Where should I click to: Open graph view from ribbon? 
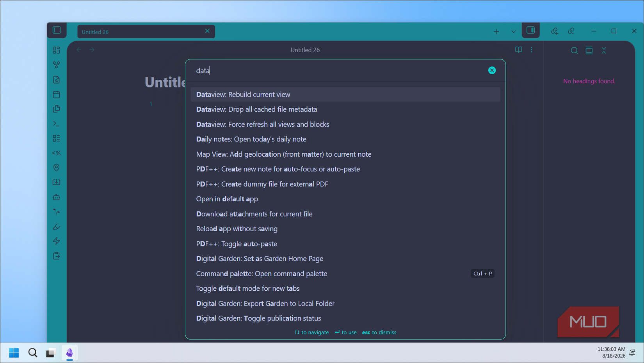pyautogui.click(x=57, y=65)
